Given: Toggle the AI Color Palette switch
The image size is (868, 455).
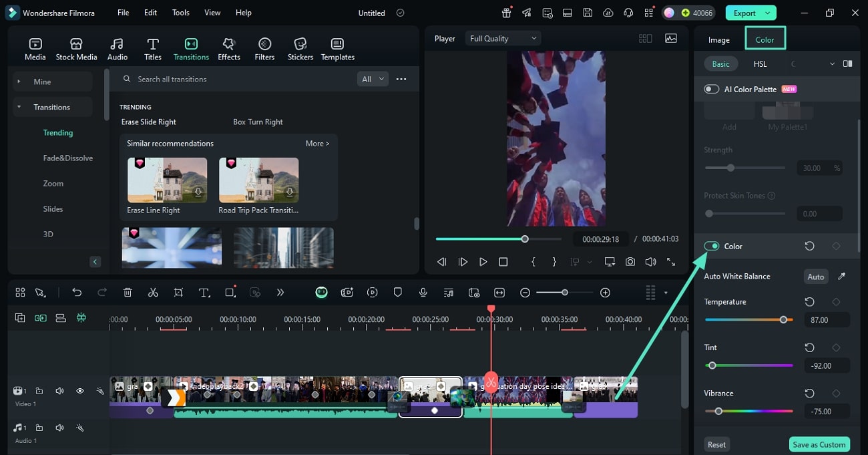Looking at the screenshot, I should (712, 89).
